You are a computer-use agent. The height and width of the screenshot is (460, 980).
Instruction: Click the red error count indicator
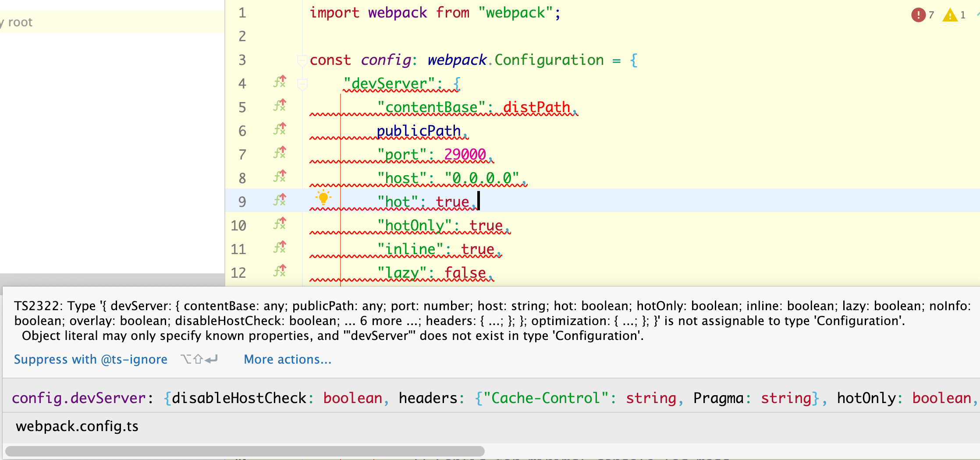(918, 15)
